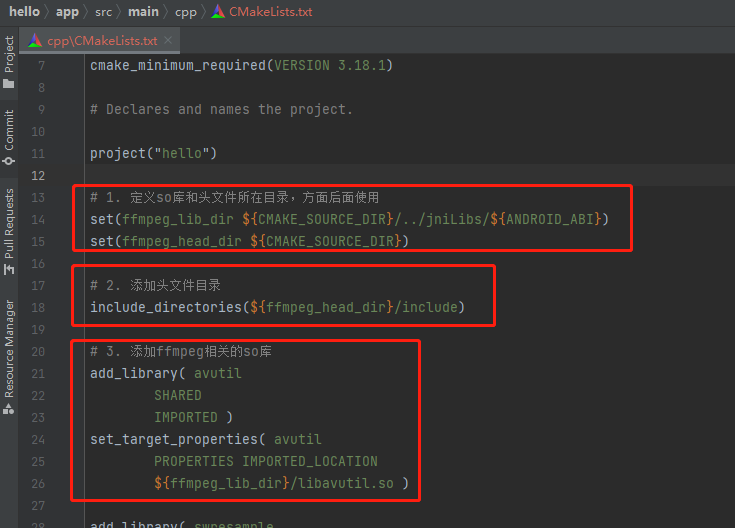The width and height of the screenshot is (735, 528).
Task: Click line number 21 in the gutter
Action: (x=39, y=373)
